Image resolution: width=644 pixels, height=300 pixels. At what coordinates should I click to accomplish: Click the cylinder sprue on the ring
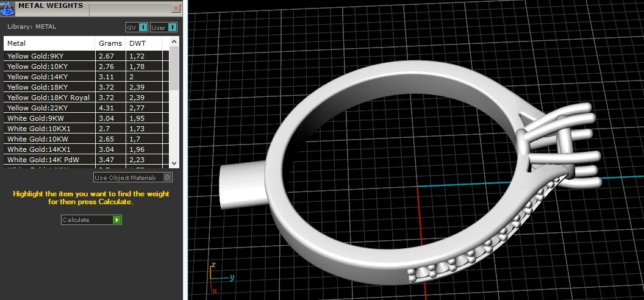242,185
